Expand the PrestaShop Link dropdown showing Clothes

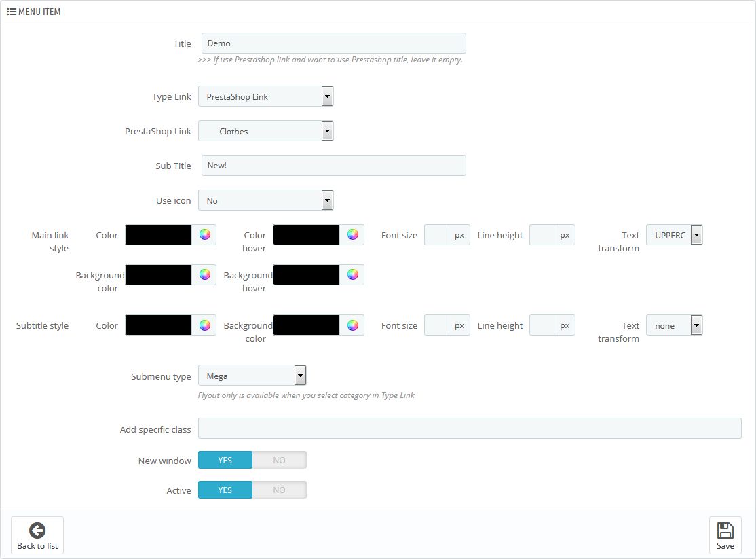pos(265,131)
